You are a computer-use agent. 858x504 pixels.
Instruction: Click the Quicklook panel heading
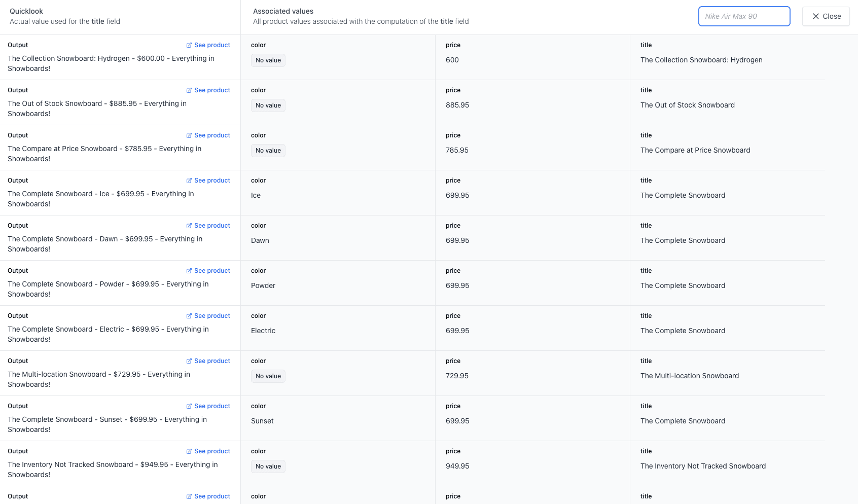[26, 11]
